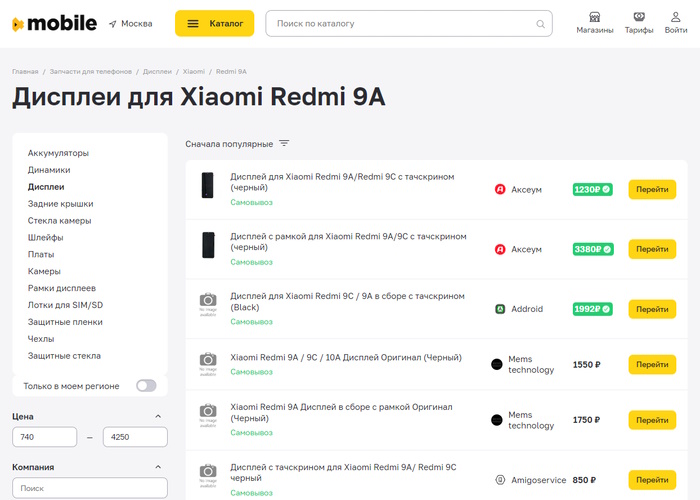
Task: Click Перейти for the Amigoservice offer
Action: click(x=652, y=480)
